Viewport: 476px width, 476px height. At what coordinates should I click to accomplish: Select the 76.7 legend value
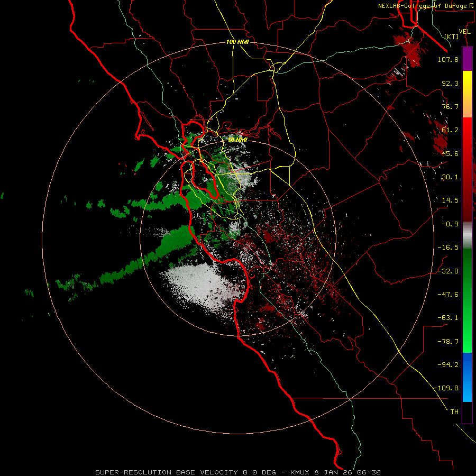click(x=450, y=106)
